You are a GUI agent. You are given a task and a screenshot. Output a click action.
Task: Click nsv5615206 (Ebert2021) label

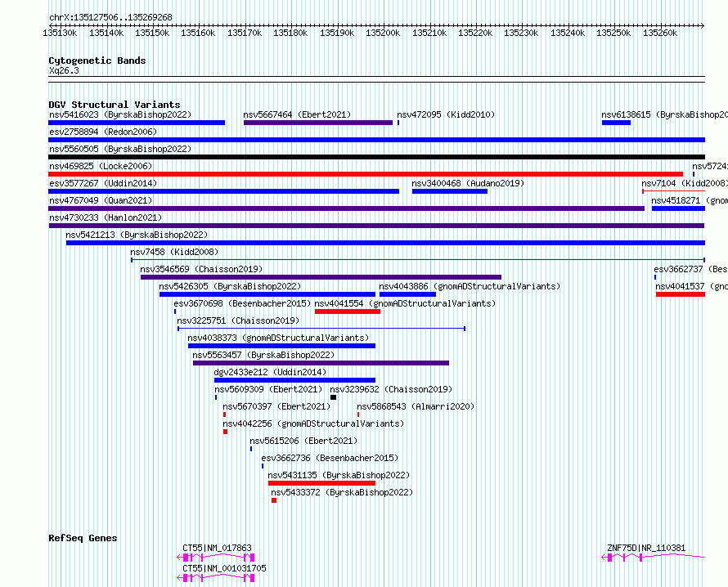[303, 441]
